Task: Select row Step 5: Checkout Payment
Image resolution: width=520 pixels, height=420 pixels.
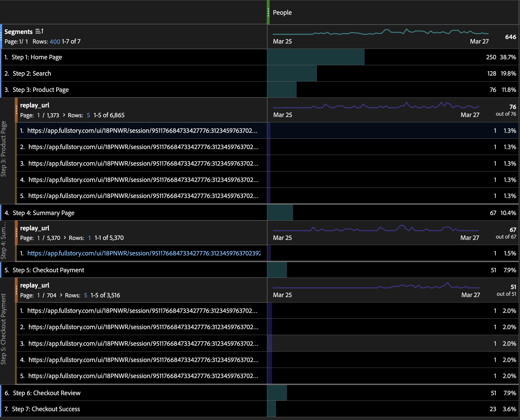Action: 134,270
